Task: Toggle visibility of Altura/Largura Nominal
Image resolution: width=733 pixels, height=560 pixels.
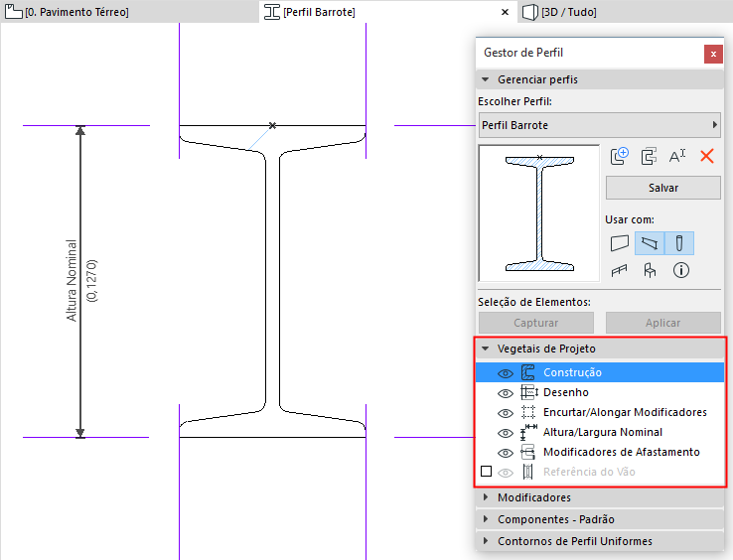Action: (506, 433)
